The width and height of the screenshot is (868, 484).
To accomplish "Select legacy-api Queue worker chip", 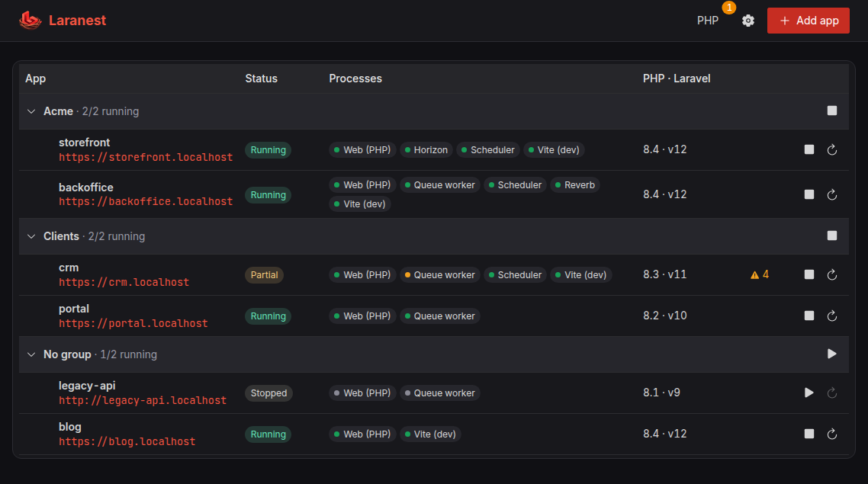I will pos(440,393).
